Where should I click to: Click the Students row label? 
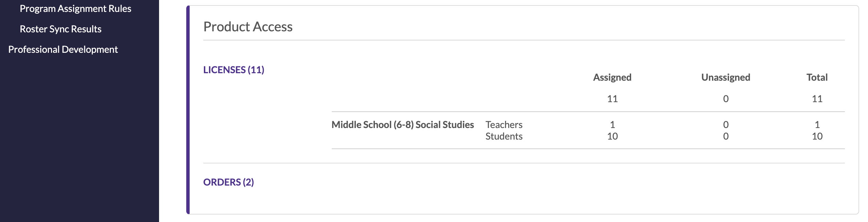point(504,137)
